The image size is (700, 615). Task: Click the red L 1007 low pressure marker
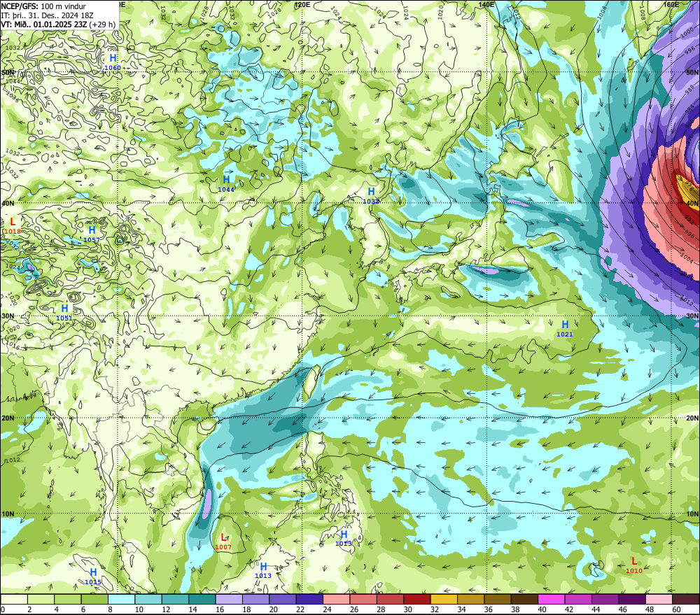[223, 542]
